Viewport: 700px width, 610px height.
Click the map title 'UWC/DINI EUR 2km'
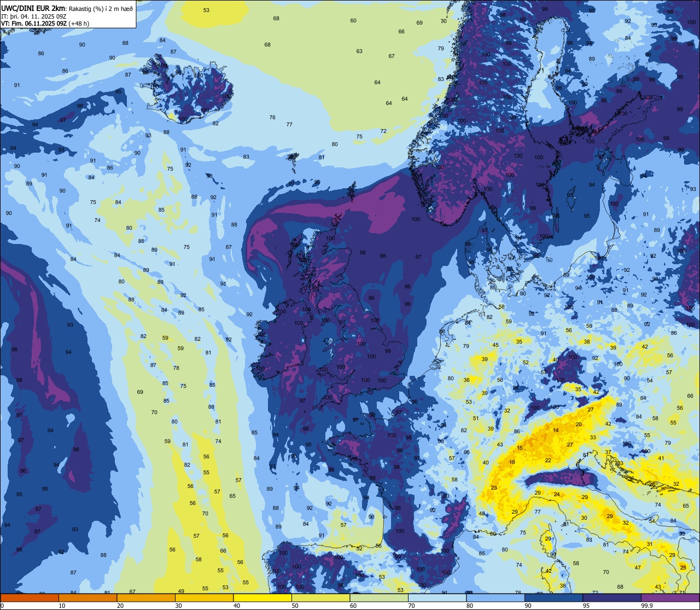33,8
